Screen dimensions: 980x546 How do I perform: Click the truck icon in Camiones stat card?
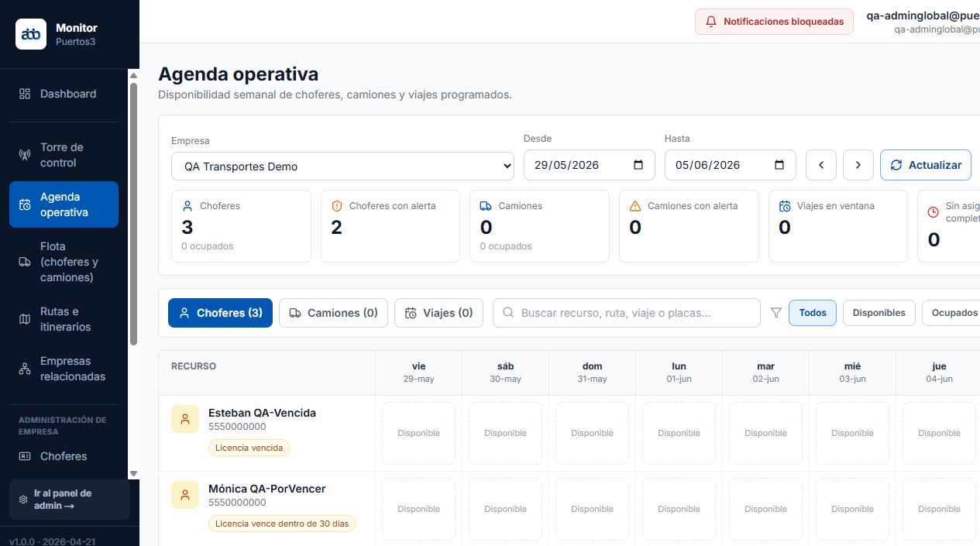tap(486, 206)
